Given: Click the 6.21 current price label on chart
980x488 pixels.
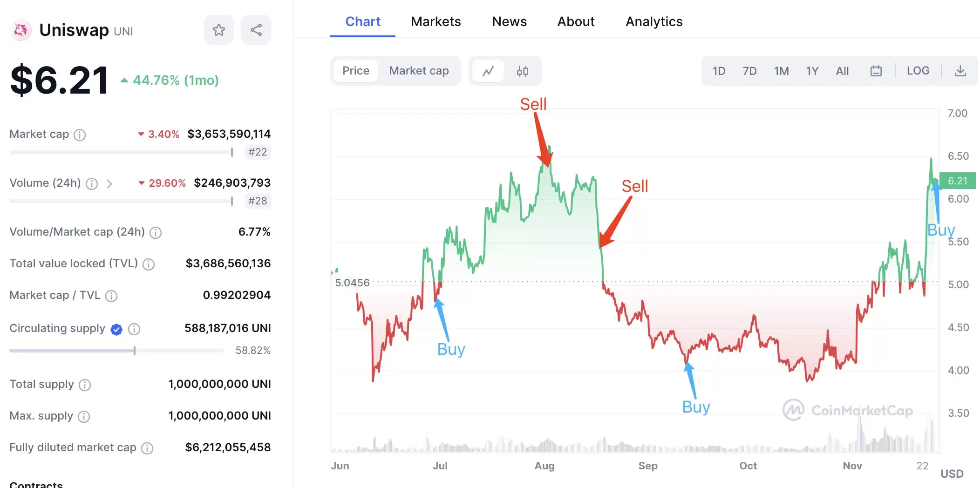Looking at the screenshot, I should (957, 181).
